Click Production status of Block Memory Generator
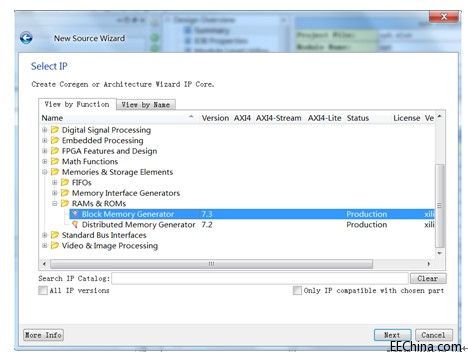The width and height of the screenshot is (468, 360). 367,214
